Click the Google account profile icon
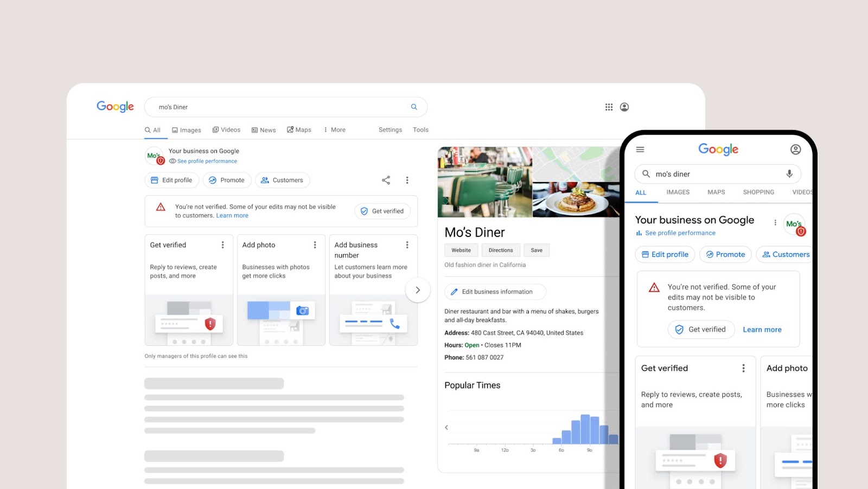This screenshot has height=489, width=868. coord(624,107)
